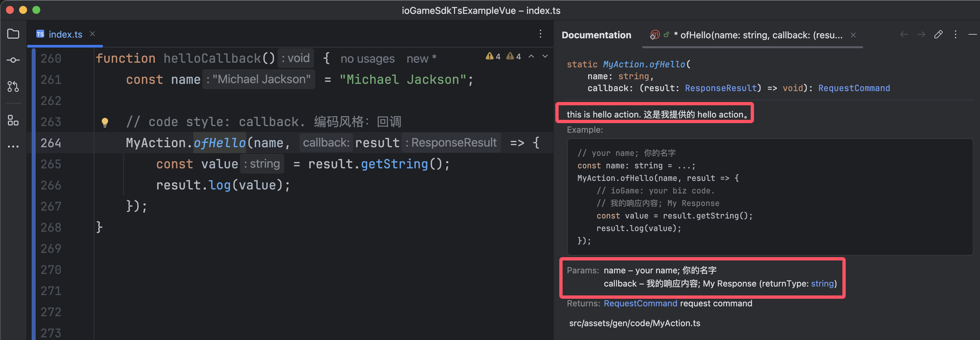
Task: Click the edit source pencil icon
Action: coord(938,35)
